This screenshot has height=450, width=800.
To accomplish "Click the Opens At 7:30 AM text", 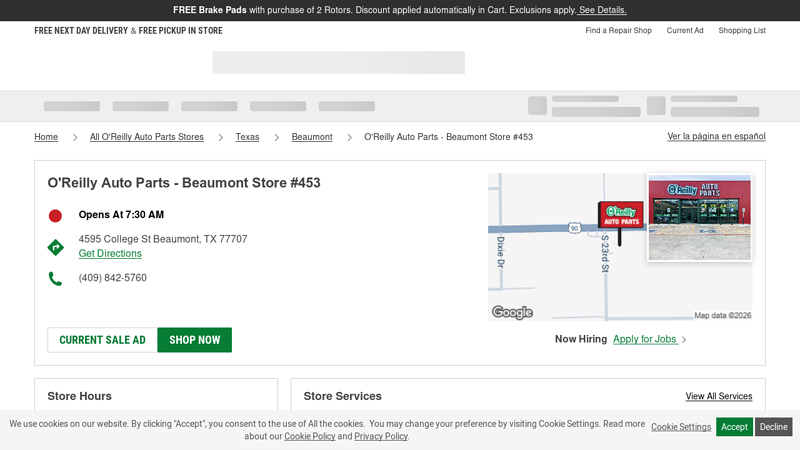I will click(x=121, y=215).
